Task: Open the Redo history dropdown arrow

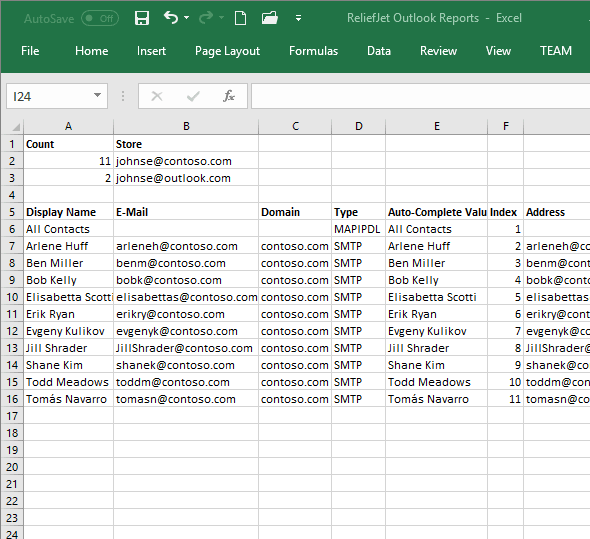Action: 221,17
